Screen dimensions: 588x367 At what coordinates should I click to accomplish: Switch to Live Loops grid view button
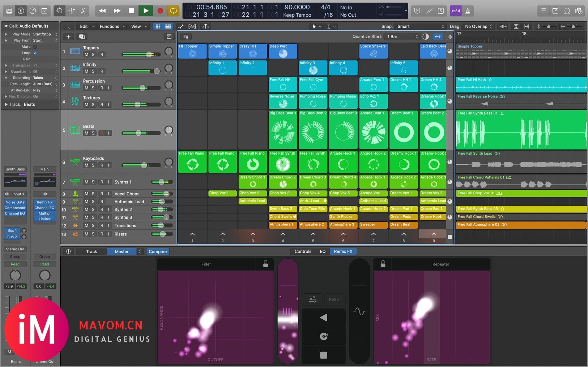tap(158, 26)
